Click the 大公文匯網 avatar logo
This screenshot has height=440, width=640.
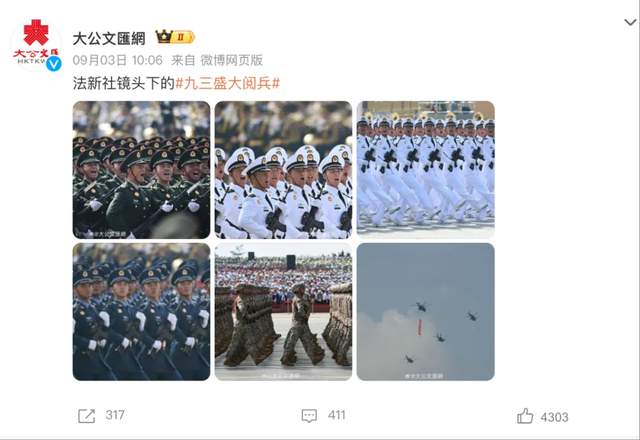click(36, 43)
